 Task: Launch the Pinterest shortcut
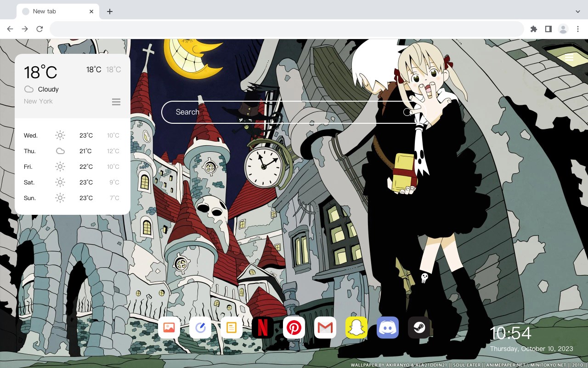(294, 328)
